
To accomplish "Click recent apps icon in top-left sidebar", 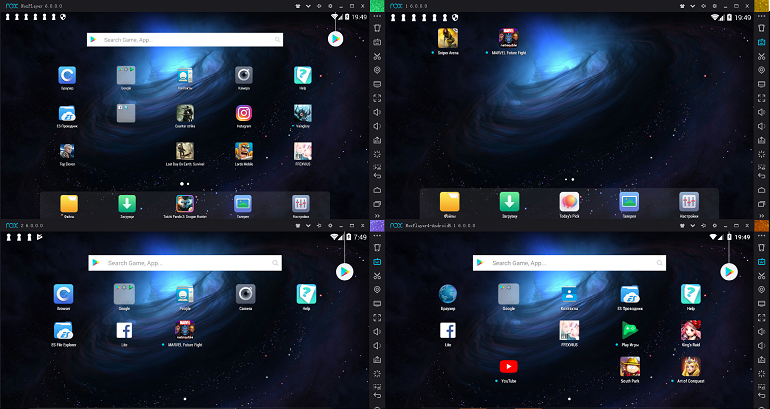I will [377, 203].
